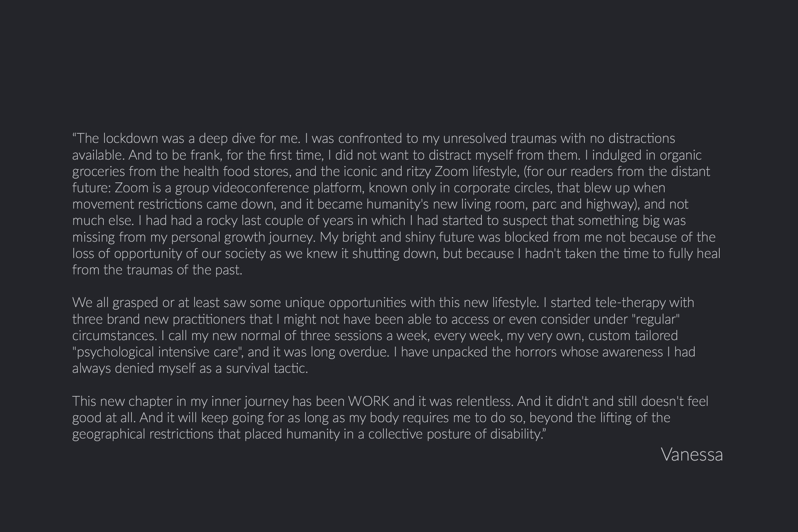
Task: Click the capitalized word WORK
Action: pos(368,401)
